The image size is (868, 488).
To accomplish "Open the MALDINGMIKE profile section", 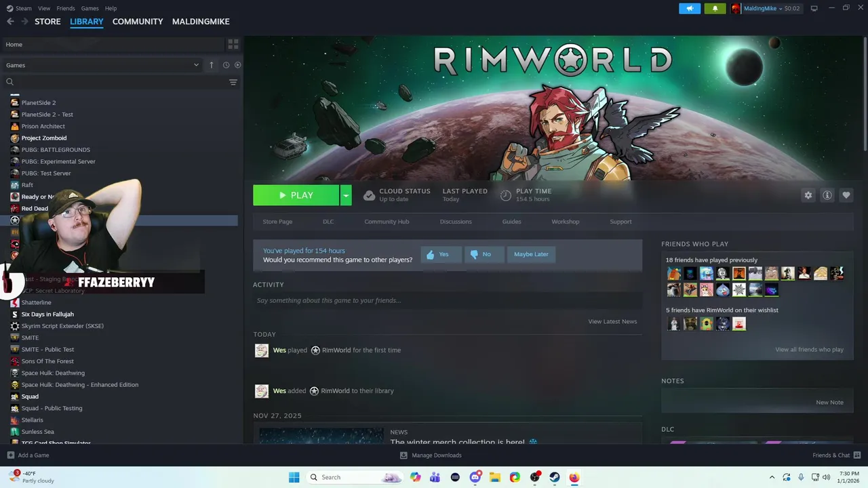I will (x=201, y=22).
